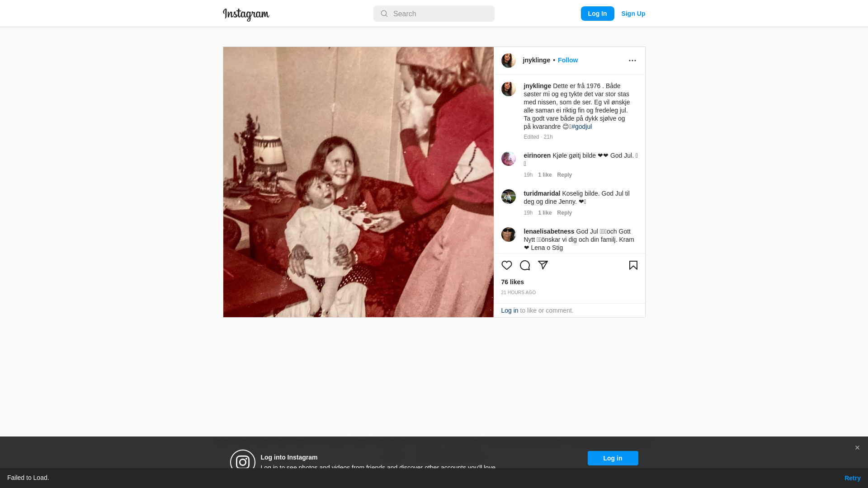Dismiss the login banner with X
This screenshot has width=868, height=488.
click(857, 447)
